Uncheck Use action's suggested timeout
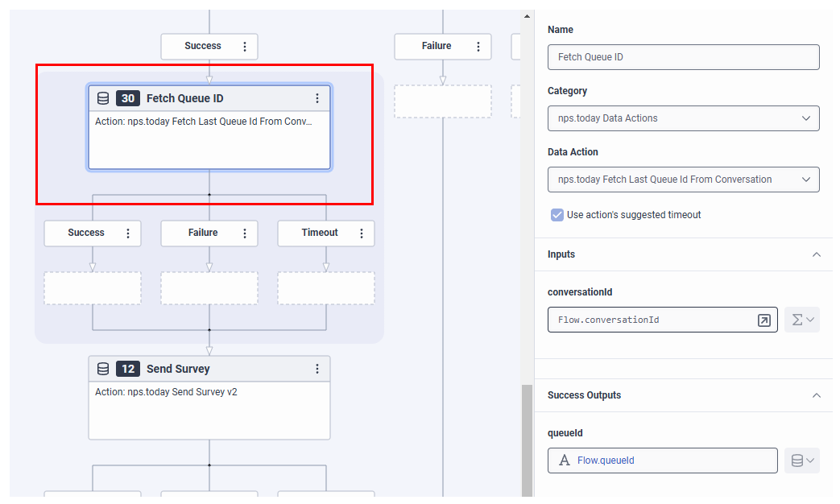840x504 pixels. 557,215
